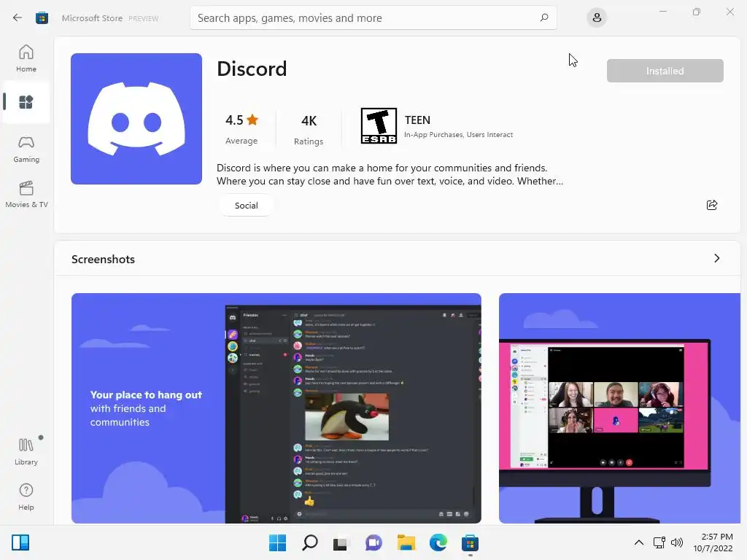Open File Explorer from the taskbar
Viewport: 747px width, 560px height.
click(x=406, y=542)
